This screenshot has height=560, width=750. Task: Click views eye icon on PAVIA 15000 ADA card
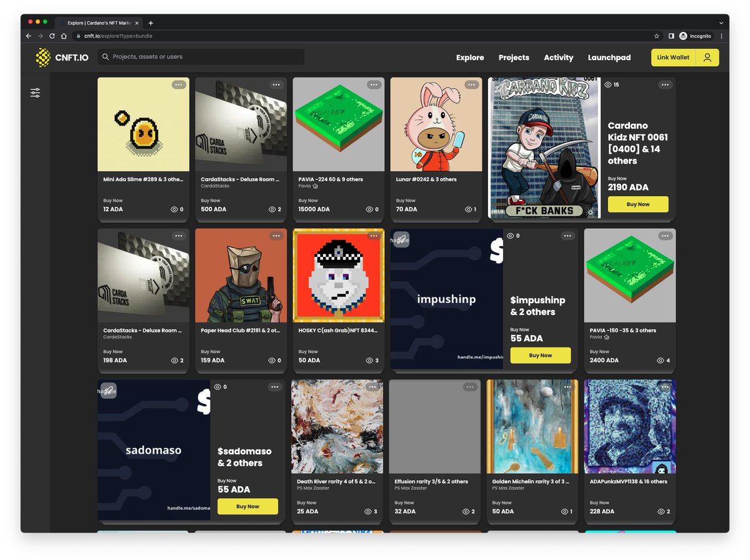(x=369, y=209)
